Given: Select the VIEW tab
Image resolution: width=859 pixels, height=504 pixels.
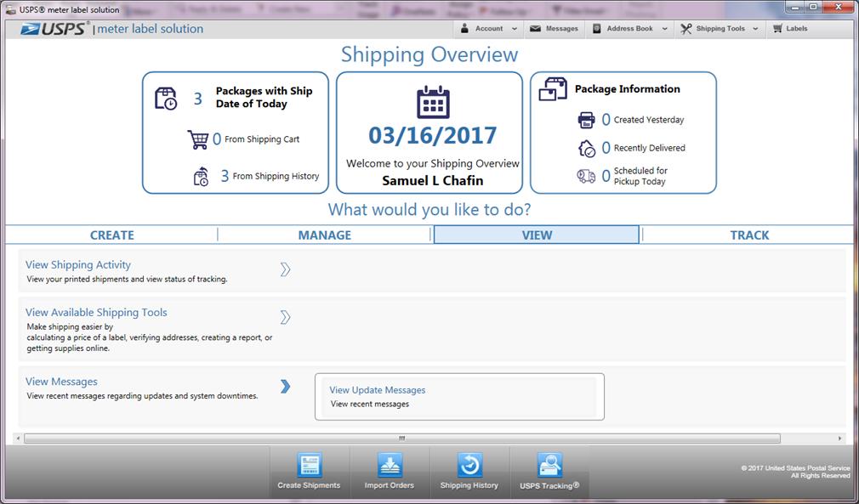Looking at the screenshot, I should (537, 235).
